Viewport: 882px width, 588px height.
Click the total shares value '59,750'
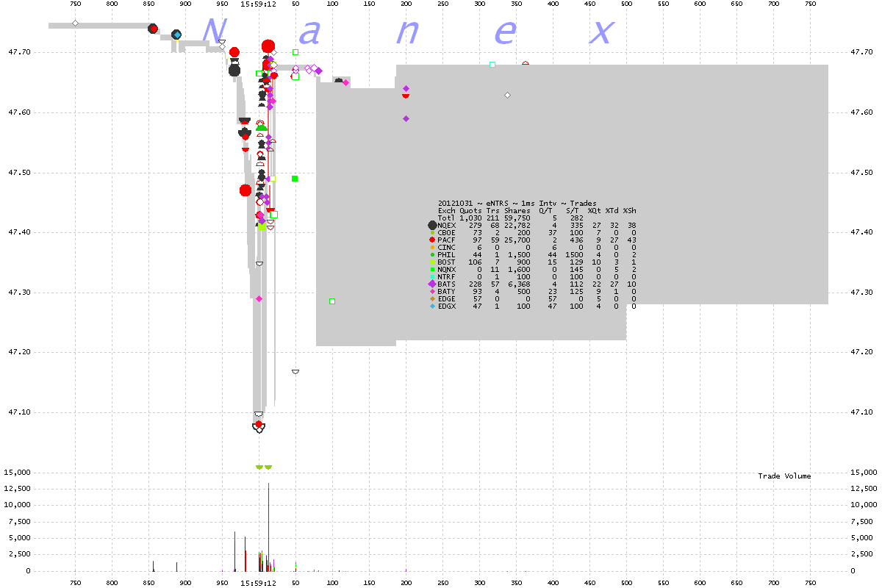517,218
